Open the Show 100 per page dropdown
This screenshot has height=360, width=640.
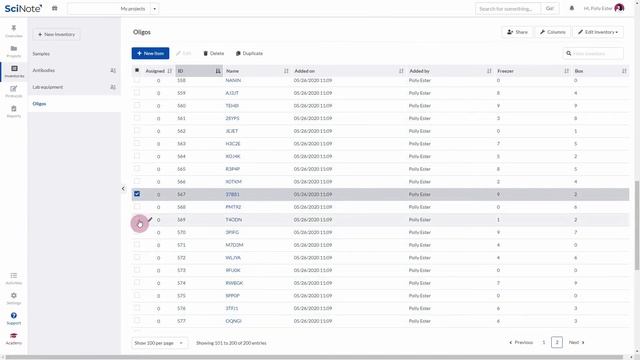160,343
